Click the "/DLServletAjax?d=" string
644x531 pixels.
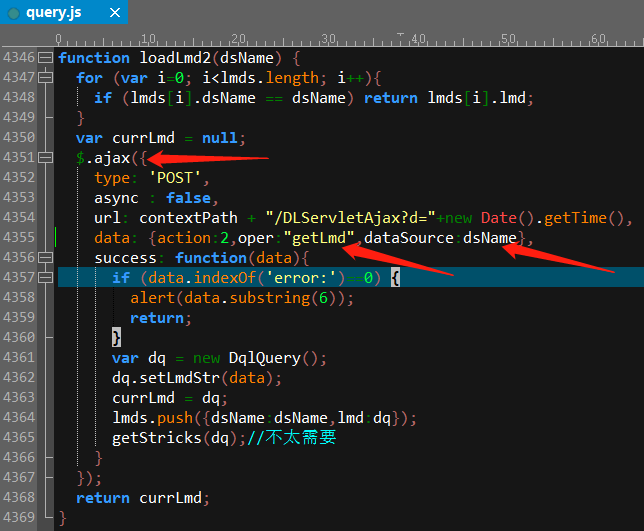pos(350,218)
